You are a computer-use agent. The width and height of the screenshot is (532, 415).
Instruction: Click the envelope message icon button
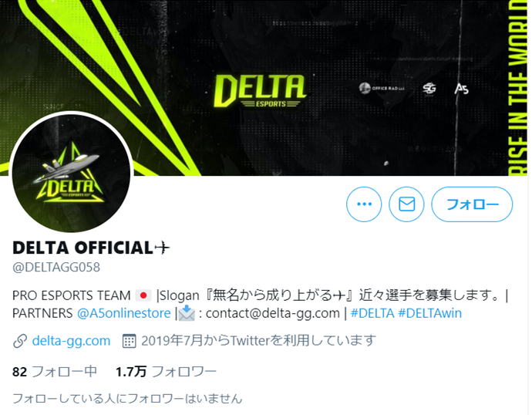coord(406,204)
